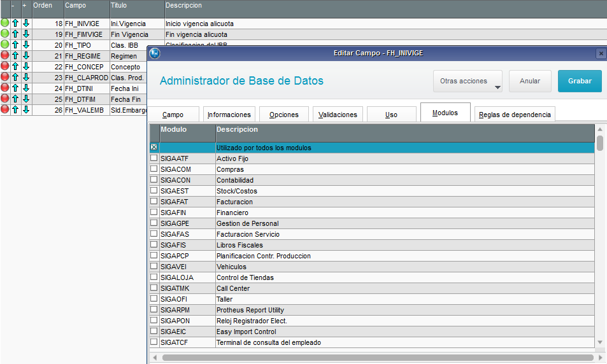Move FH_DTINI field up with arrow

pos(15,88)
